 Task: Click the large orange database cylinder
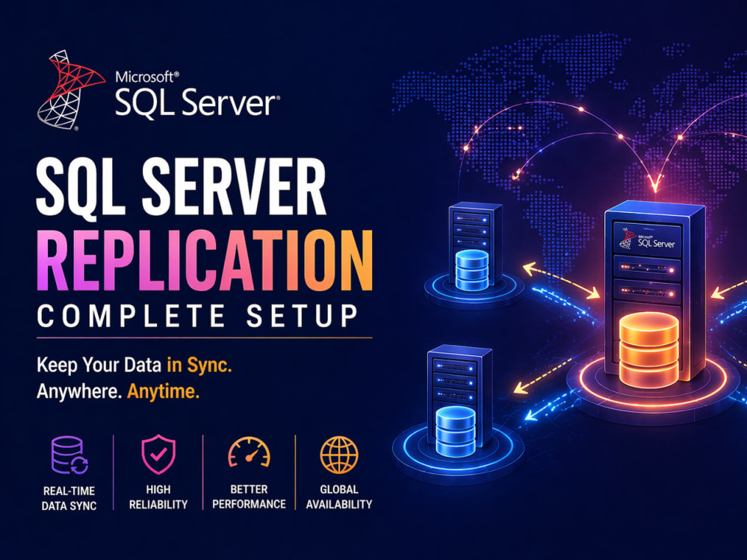648,349
